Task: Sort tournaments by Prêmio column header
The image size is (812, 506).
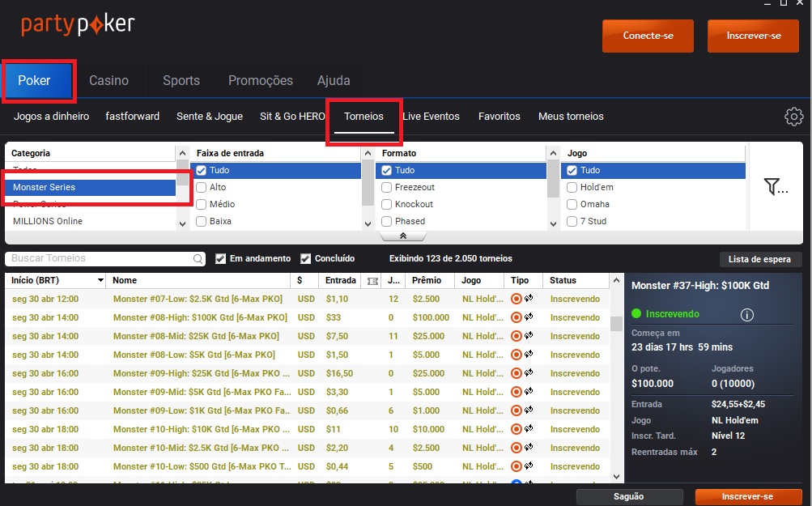Action: (426, 280)
